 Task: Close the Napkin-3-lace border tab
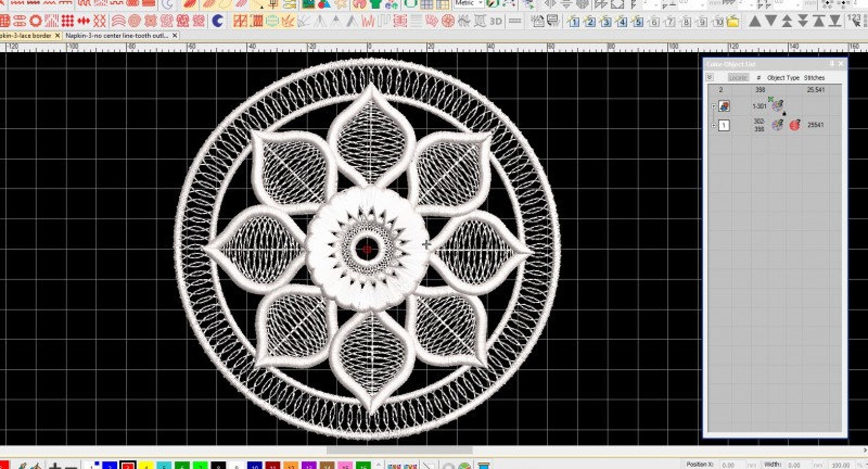[57, 36]
